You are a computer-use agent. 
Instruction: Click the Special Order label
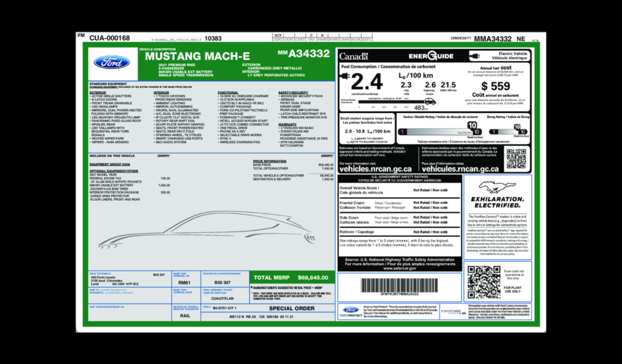[292, 308]
